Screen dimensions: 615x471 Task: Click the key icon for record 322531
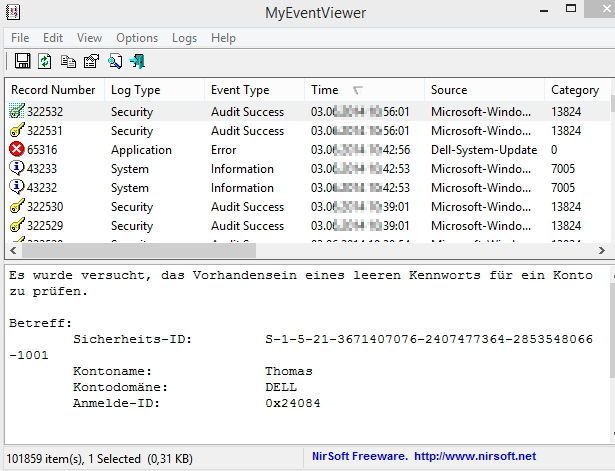[17, 130]
